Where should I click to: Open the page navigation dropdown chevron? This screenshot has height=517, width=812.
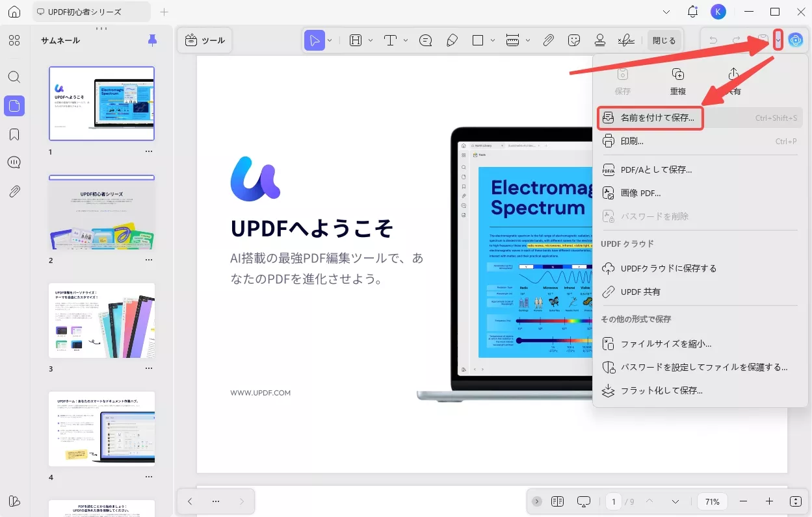coord(675,501)
